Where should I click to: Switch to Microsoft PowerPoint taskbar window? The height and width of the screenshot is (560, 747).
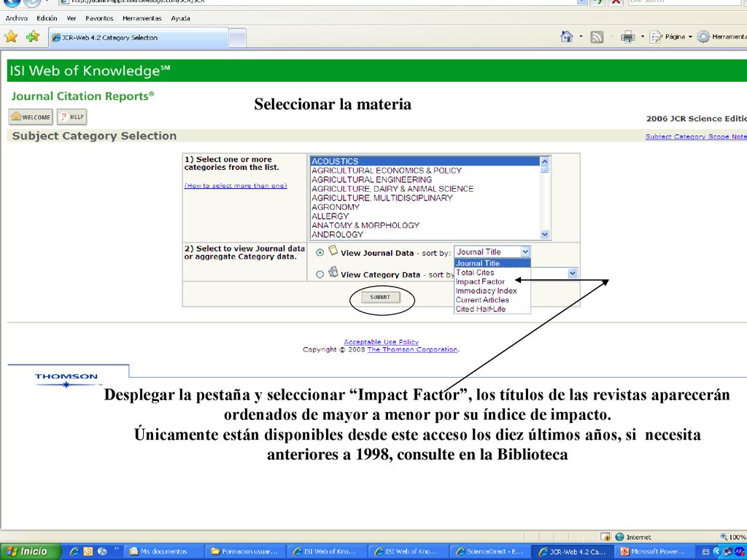point(655,551)
